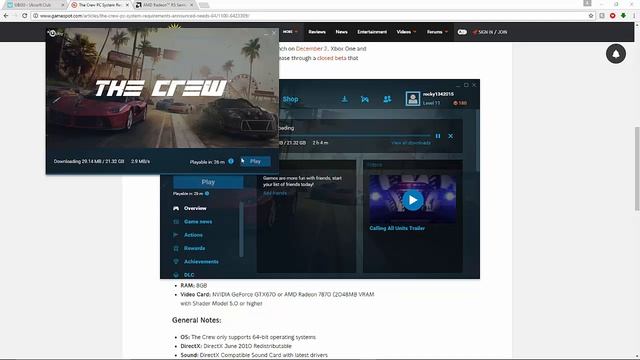The width and height of the screenshot is (640, 360).
Task: Click the green download extension icon
Action: tap(623, 16)
